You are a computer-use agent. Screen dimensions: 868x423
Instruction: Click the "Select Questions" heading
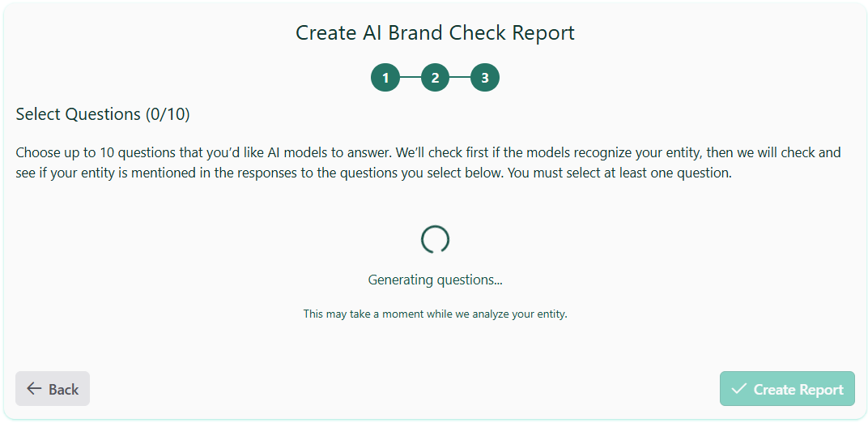pyautogui.click(x=79, y=114)
